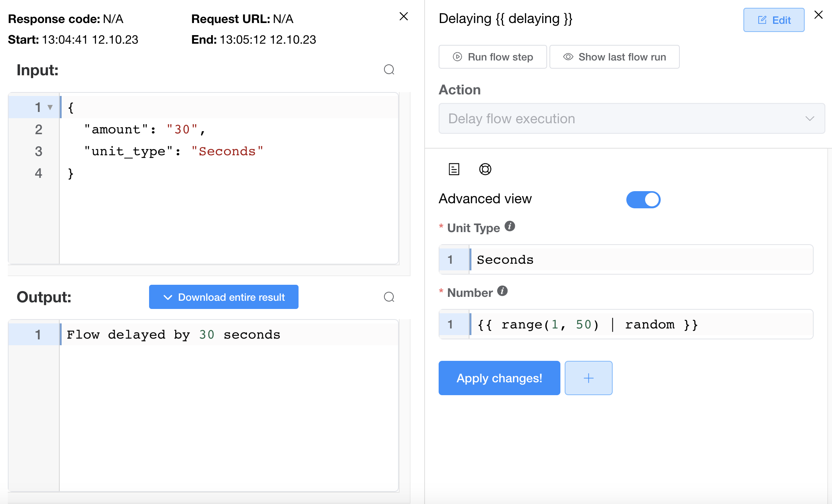
Task: Close the Delaying step panel
Action: pos(818,15)
